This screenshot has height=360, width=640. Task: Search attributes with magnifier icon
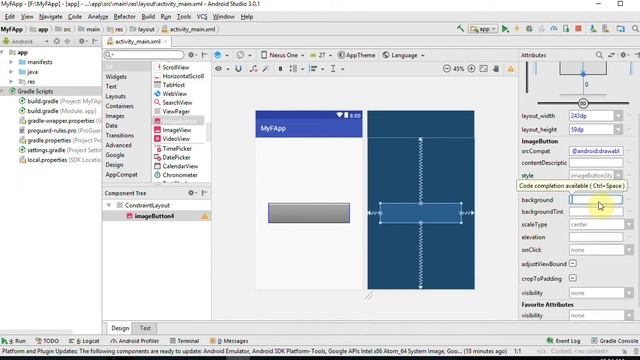click(599, 55)
